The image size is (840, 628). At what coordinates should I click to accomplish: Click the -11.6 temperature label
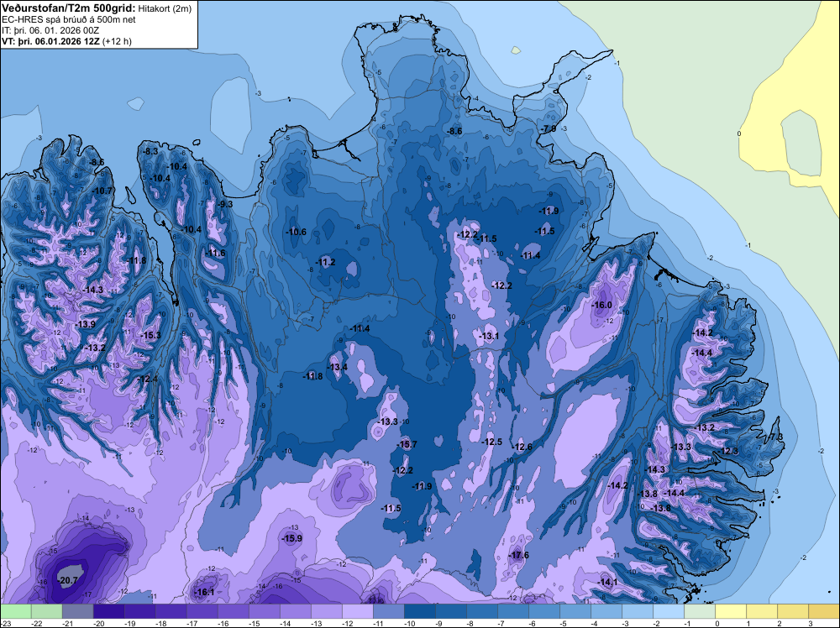(215, 254)
